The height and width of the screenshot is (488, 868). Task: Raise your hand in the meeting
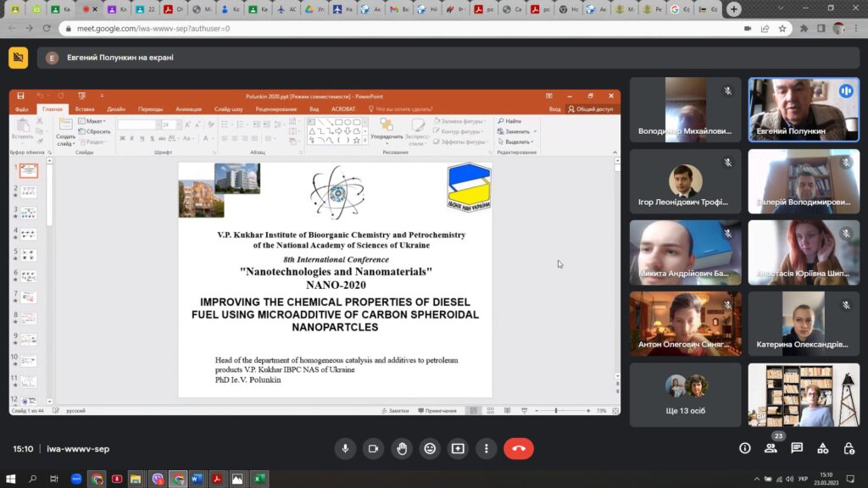point(401,448)
